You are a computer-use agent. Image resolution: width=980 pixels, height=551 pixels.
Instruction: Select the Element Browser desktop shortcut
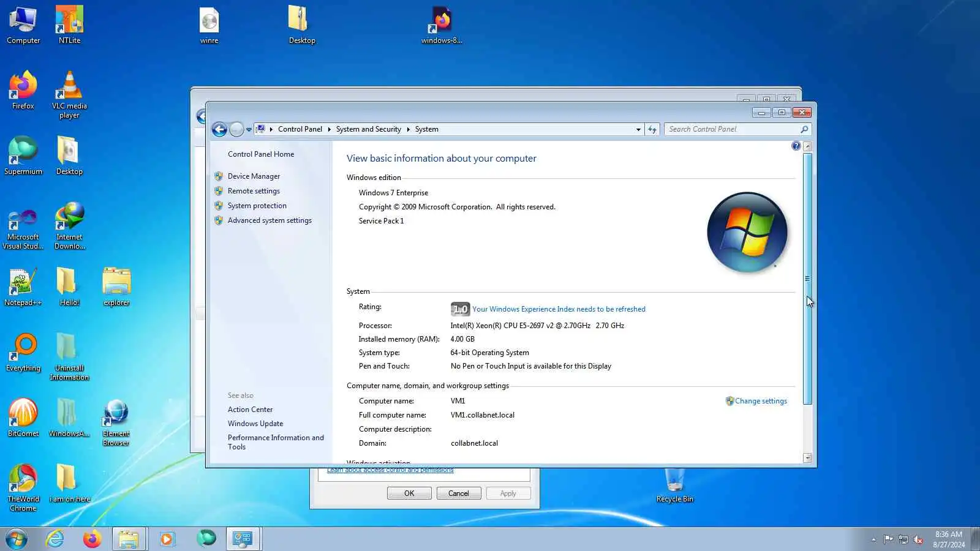click(116, 422)
